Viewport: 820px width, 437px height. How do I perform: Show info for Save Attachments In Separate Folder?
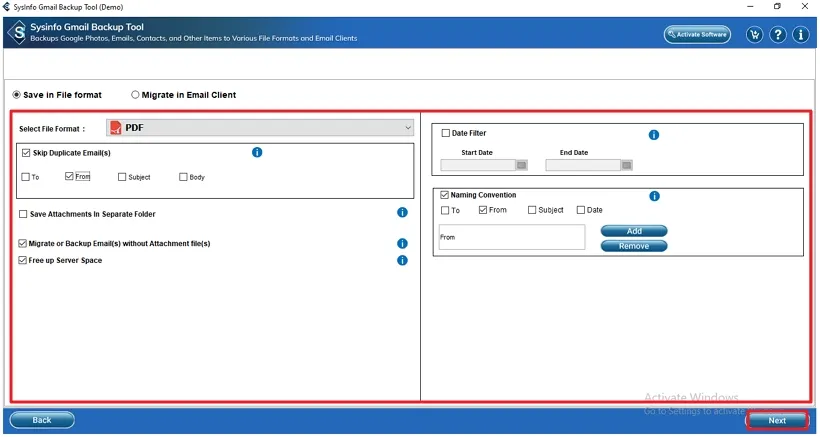(402, 212)
